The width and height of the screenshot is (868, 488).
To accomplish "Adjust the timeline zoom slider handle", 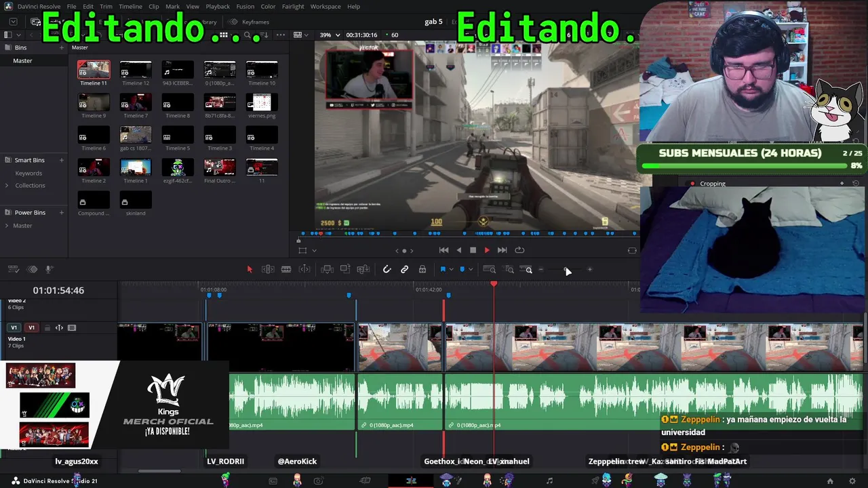I will click(x=566, y=270).
